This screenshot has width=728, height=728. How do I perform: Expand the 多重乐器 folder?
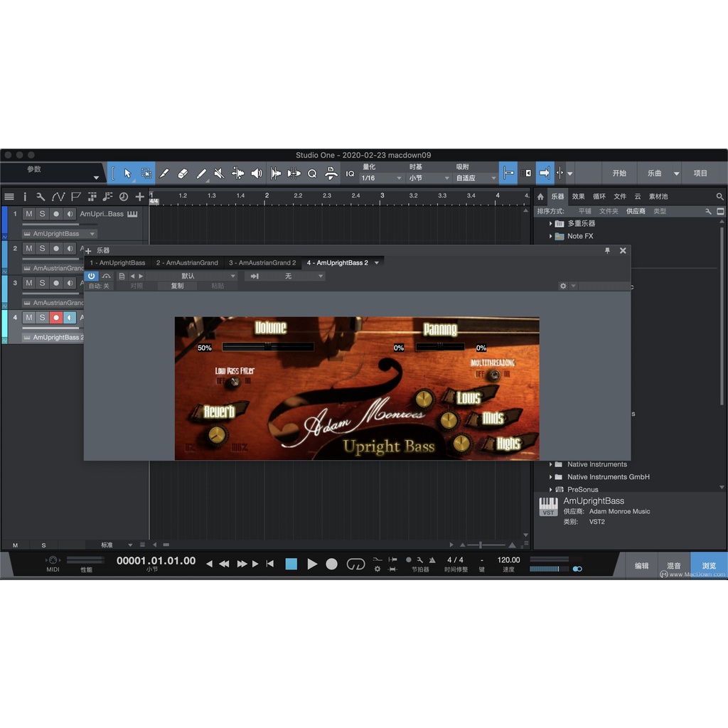(x=551, y=224)
